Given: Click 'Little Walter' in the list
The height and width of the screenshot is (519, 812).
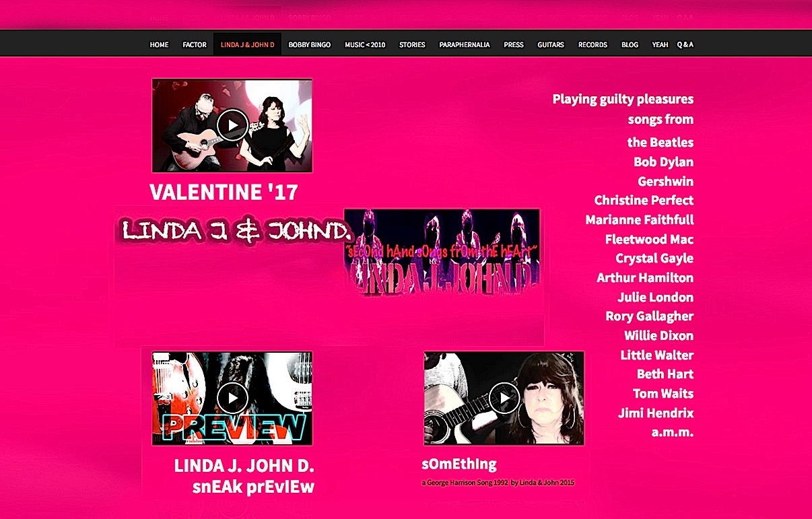Looking at the screenshot, I should pos(657,355).
